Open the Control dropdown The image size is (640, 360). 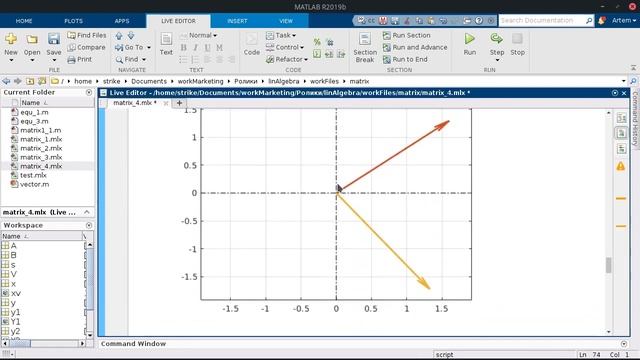(285, 47)
